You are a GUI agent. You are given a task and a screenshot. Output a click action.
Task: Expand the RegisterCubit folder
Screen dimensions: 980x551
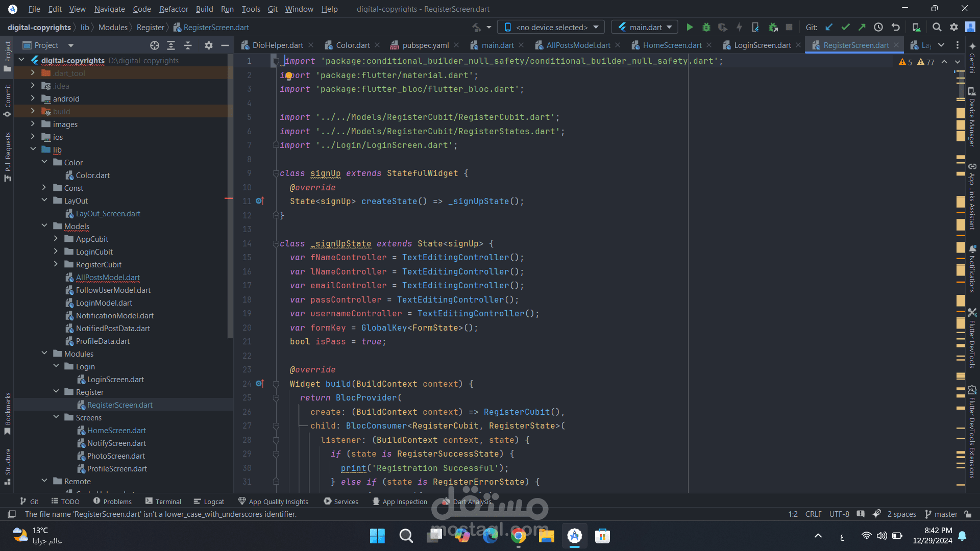coord(56,264)
